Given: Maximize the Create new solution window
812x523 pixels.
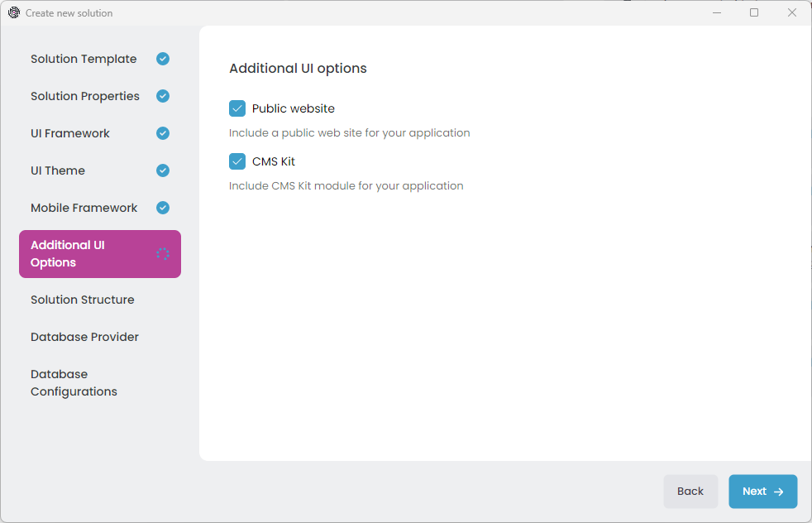Looking at the screenshot, I should [x=754, y=12].
